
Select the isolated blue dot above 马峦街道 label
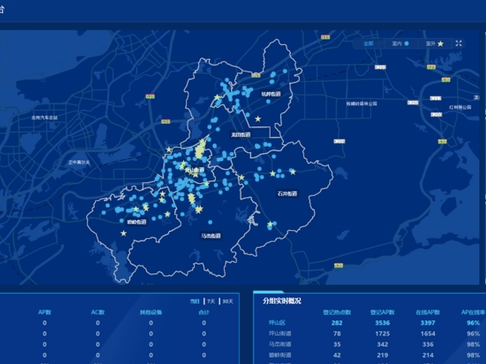210,222
